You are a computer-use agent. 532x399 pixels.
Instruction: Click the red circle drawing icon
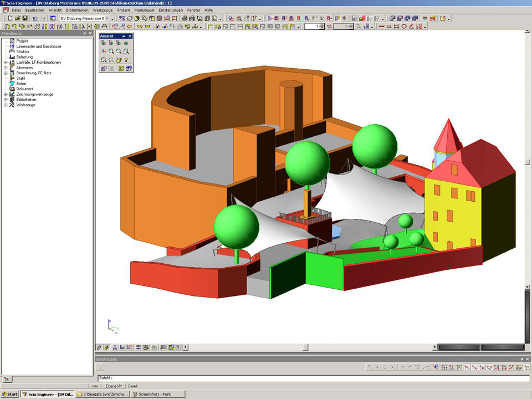point(404,26)
